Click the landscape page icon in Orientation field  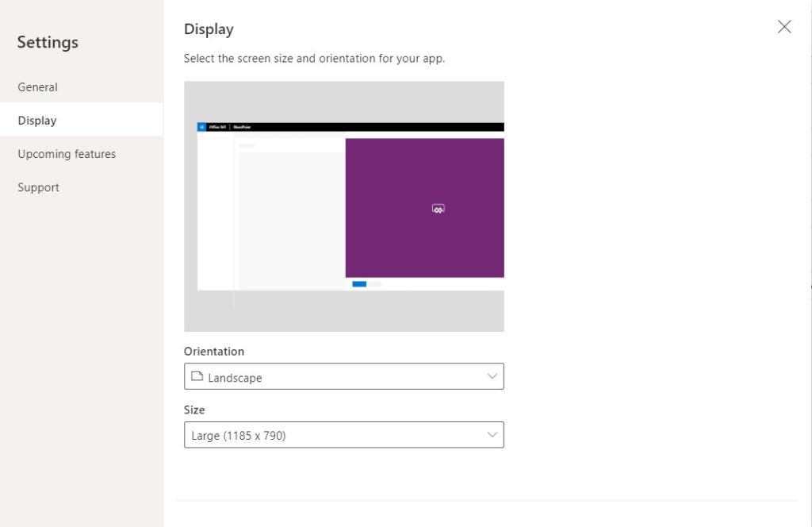coord(197,377)
